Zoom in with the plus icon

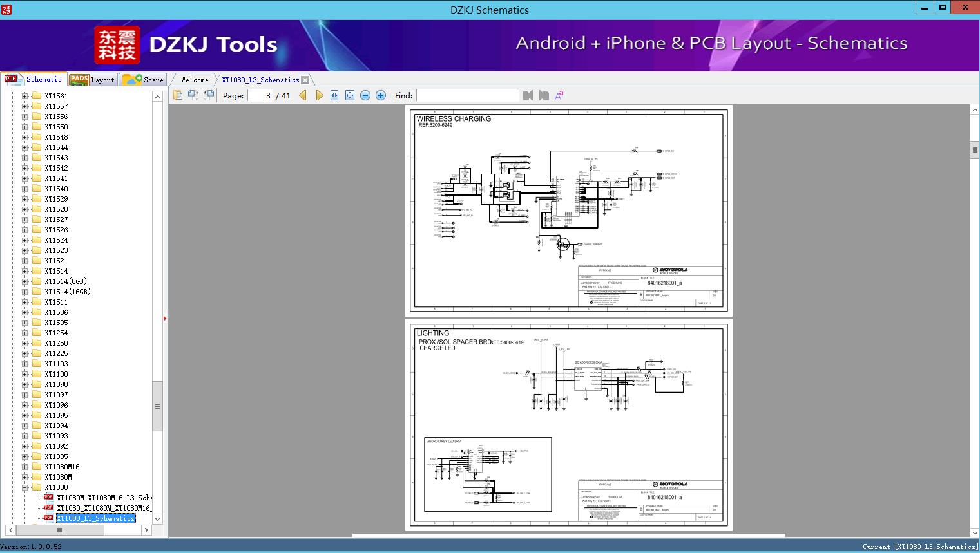(x=381, y=95)
